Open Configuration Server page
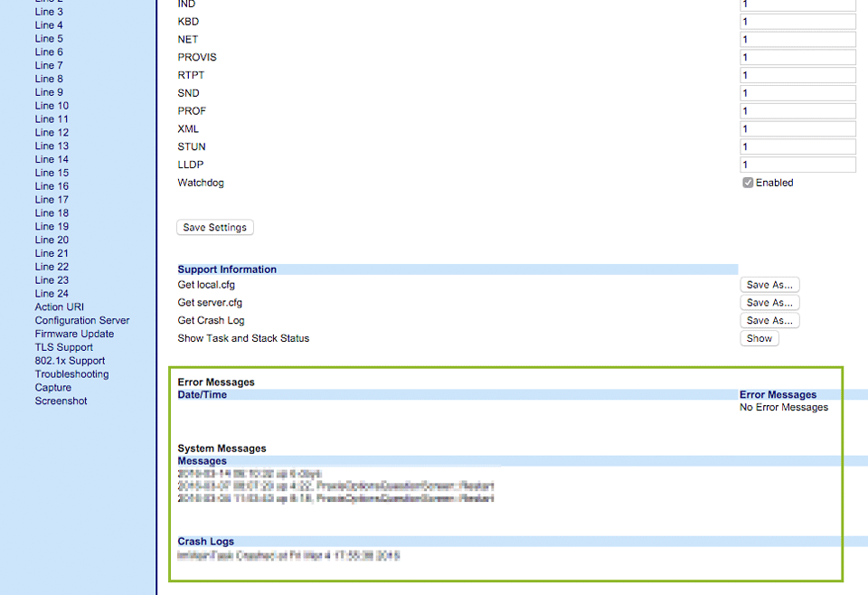This screenshot has width=868, height=595. click(x=82, y=321)
